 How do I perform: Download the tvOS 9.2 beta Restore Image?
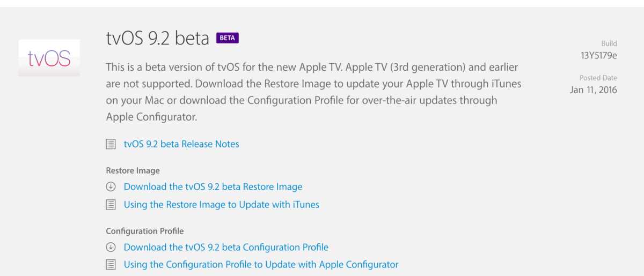[213, 187]
